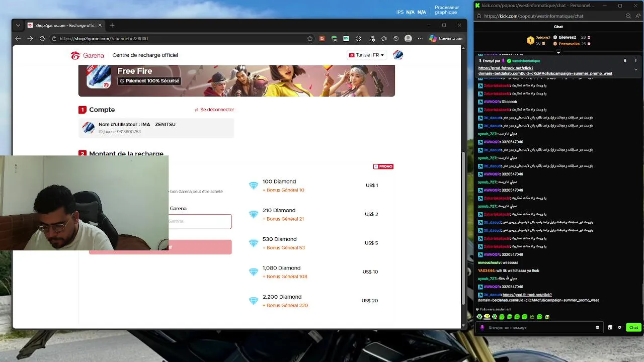Click the green Chat send button
644x362 pixels.
(633, 327)
